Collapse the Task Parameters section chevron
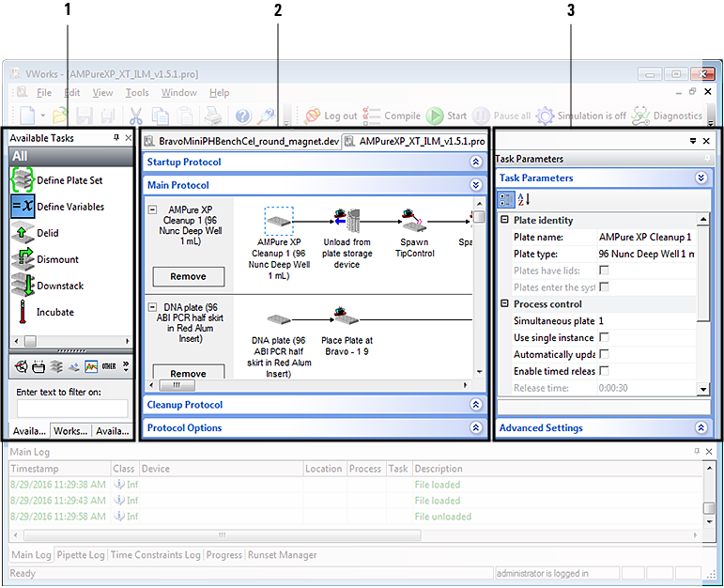The image size is (724, 588). pyautogui.click(x=701, y=178)
